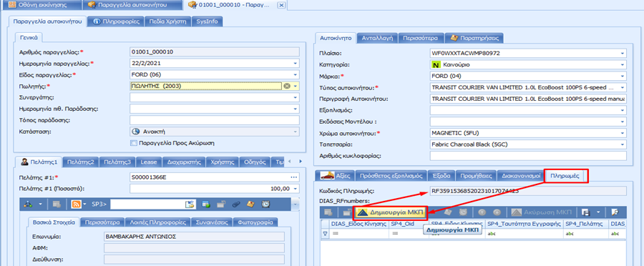Click the pinned note icon in customer toolbar
This screenshot has height=266, width=644.
251,204
